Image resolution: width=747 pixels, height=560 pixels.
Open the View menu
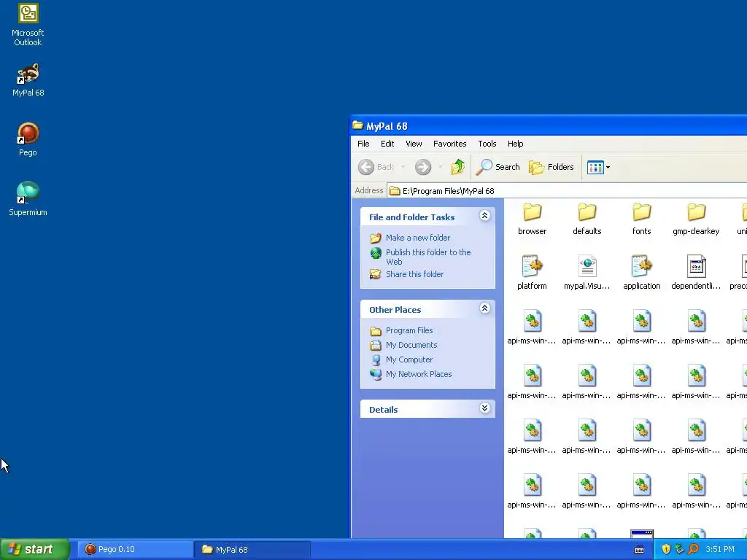[x=414, y=144]
